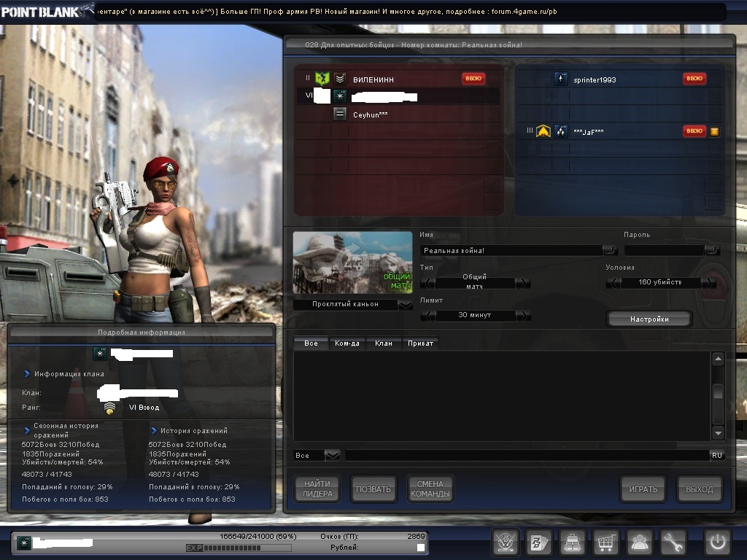
Task: Click СМЕНА КОМАНДЫ button
Action: tap(430, 489)
